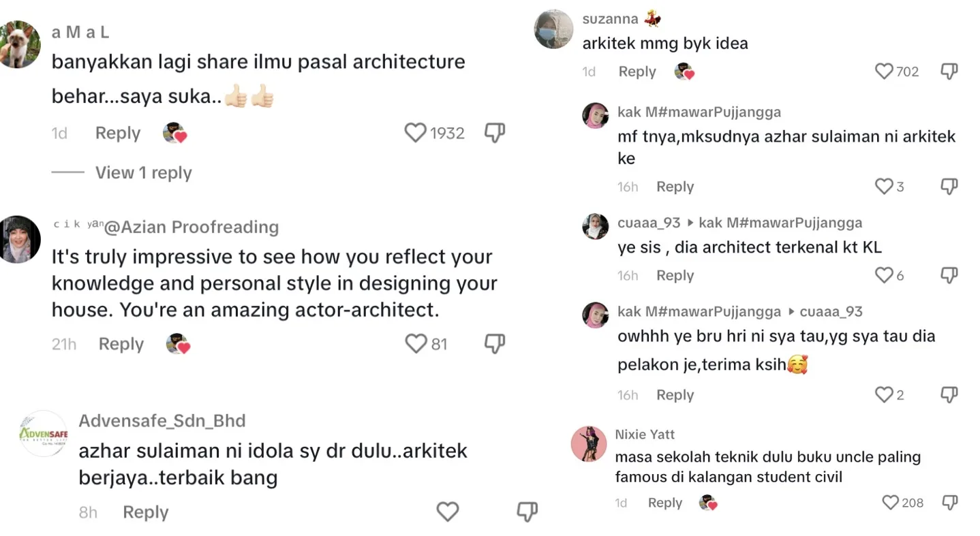The width and height of the screenshot is (980, 536).
Task: Like aMaL's comment with 1932 likes
Action: click(415, 133)
